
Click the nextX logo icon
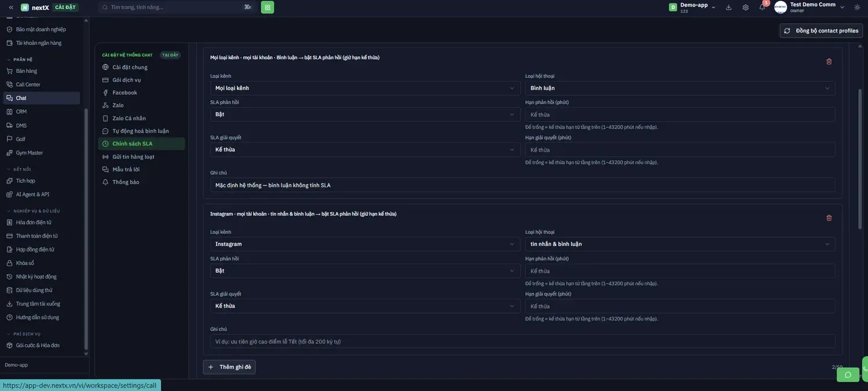coord(25,8)
